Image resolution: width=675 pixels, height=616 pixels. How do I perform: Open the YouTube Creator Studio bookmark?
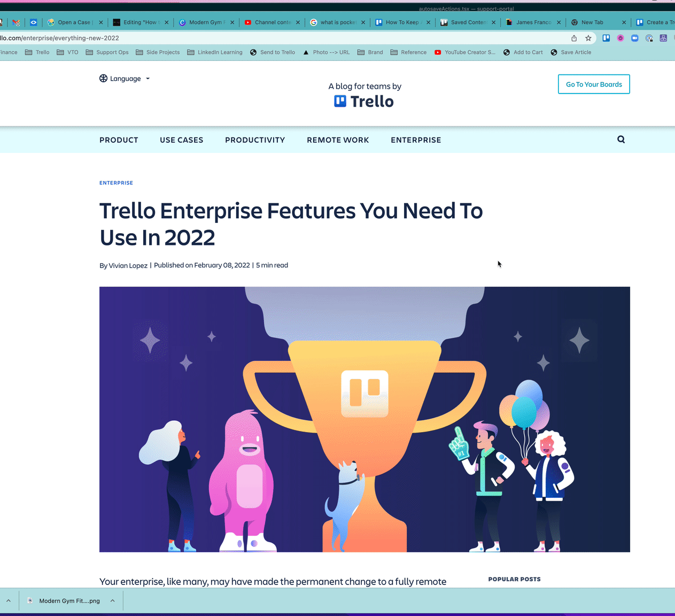coord(465,52)
